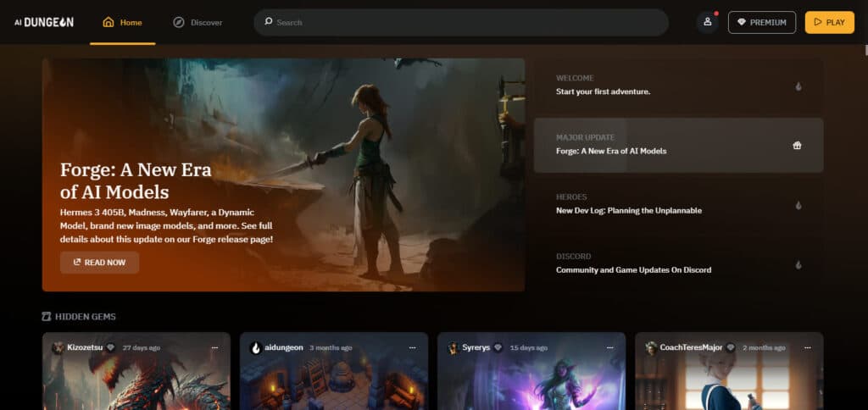Click the flame icon beside Discord
Screen dimensions: 868x410
tap(798, 264)
